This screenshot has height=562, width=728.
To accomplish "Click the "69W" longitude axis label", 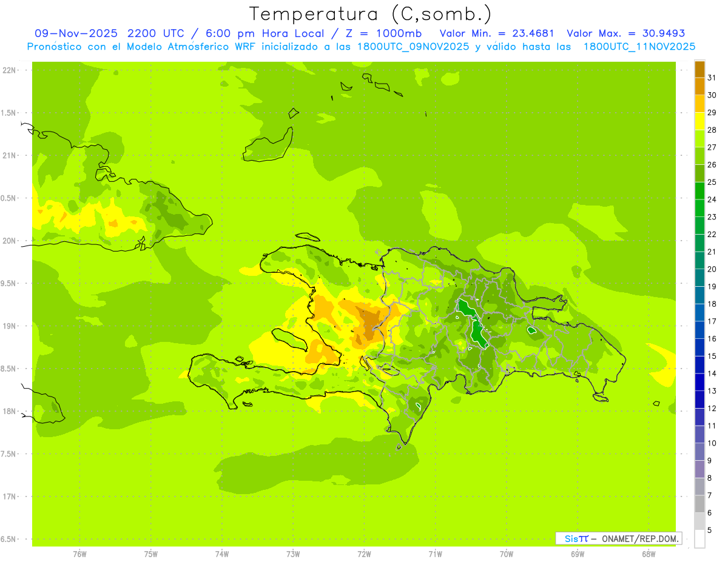I will tap(578, 554).
